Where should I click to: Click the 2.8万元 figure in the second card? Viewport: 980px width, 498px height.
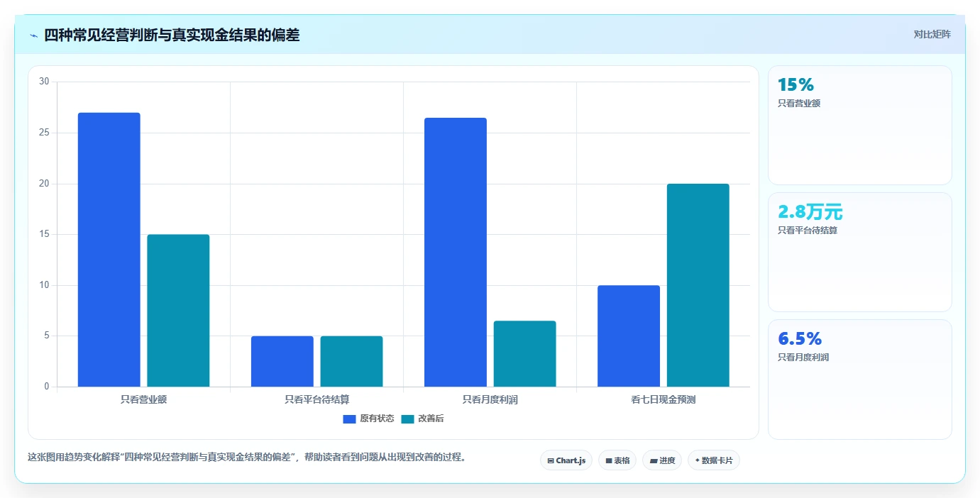810,211
